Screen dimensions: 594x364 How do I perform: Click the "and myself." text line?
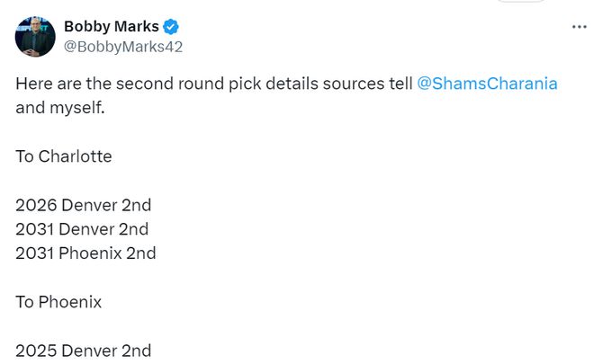pyautogui.click(x=58, y=108)
